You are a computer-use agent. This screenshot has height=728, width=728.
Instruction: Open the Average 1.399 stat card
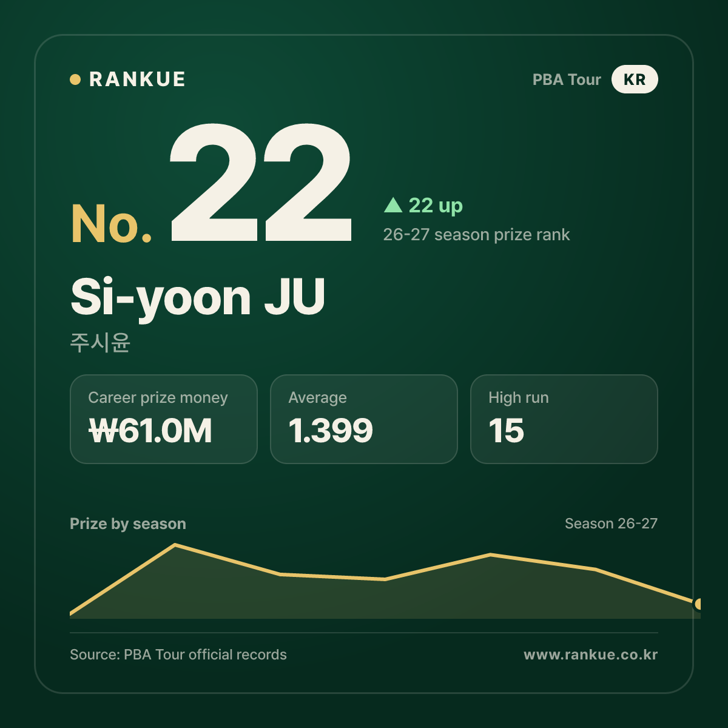pyautogui.click(x=364, y=419)
